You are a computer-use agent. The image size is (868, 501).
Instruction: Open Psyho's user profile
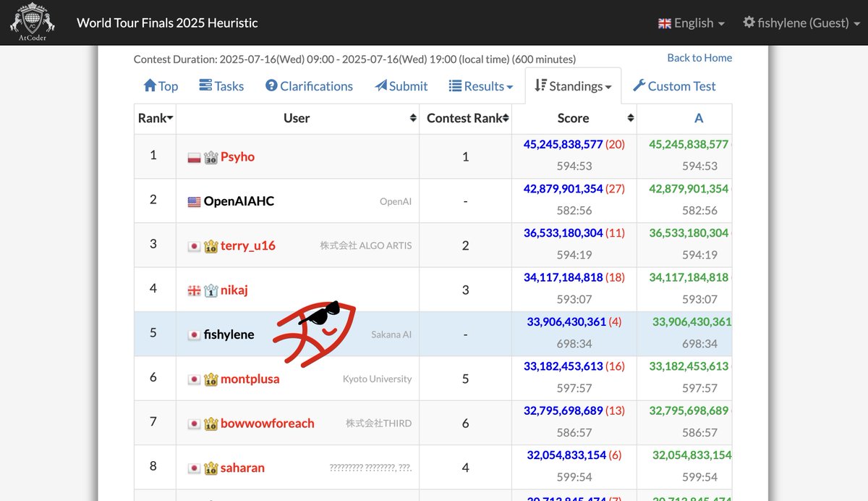(237, 157)
